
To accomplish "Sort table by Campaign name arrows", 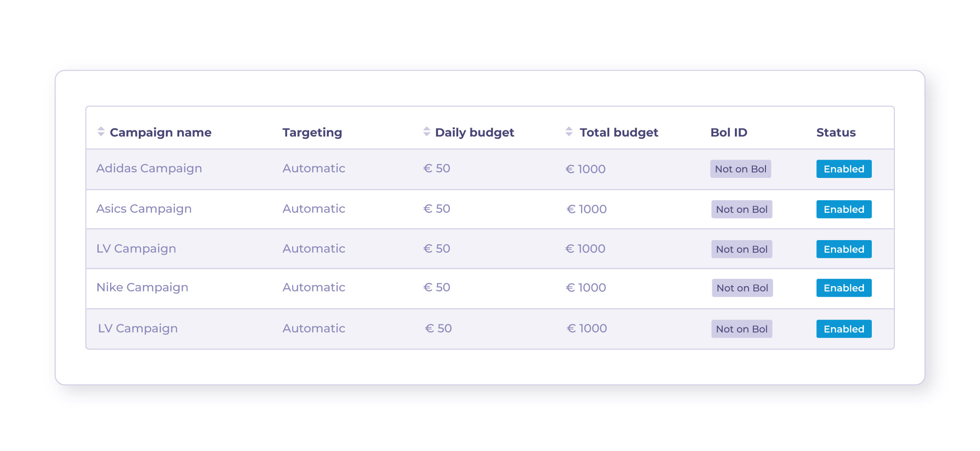I will pyautogui.click(x=101, y=132).
